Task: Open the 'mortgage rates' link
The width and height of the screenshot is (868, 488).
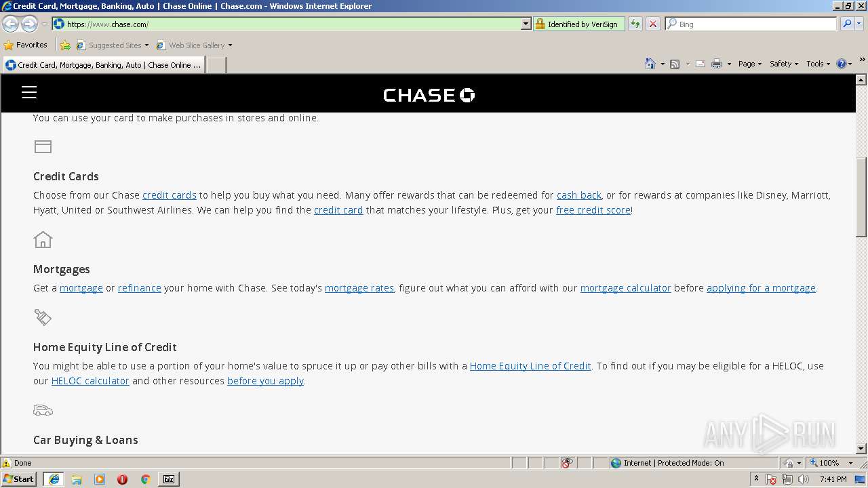Action: [359, 288]
